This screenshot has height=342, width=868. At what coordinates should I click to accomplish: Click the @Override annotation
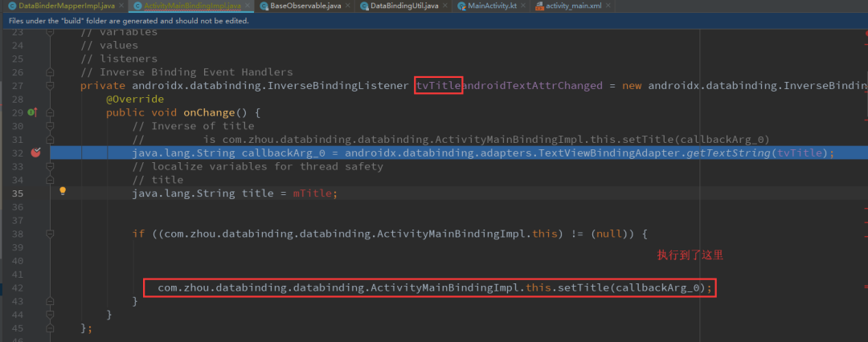pyautogui.click(x=135, y=99)
